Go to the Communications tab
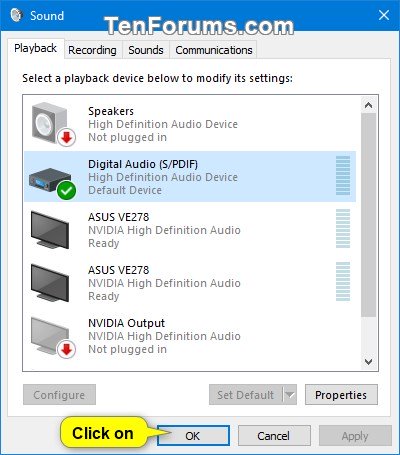The image size is (400, 455). [214, 50]
